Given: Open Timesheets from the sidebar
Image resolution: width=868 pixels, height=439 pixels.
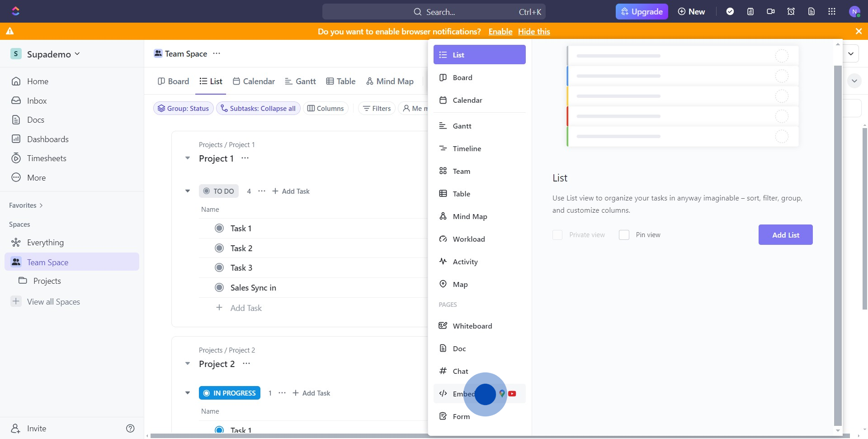Looking at the screenshot, I should (46, 158).
